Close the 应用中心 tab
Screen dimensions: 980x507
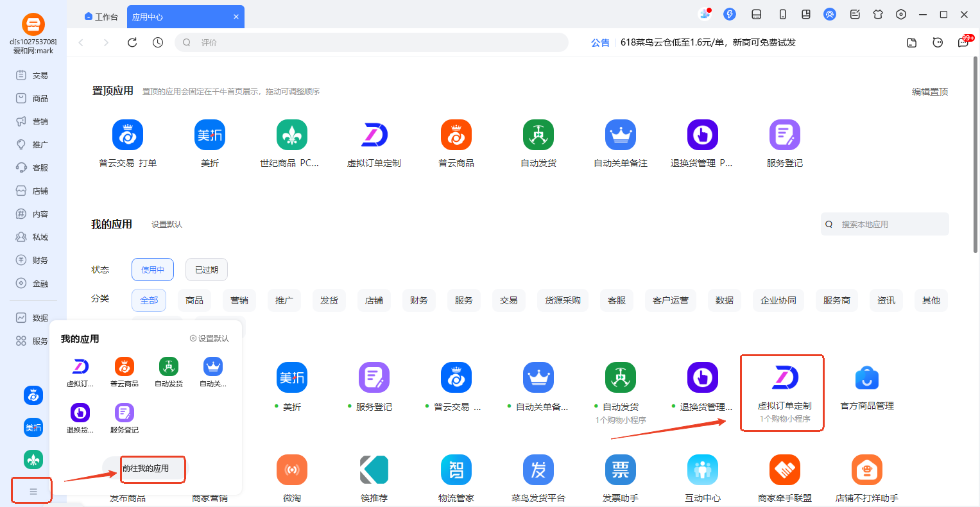coord(236,17)
